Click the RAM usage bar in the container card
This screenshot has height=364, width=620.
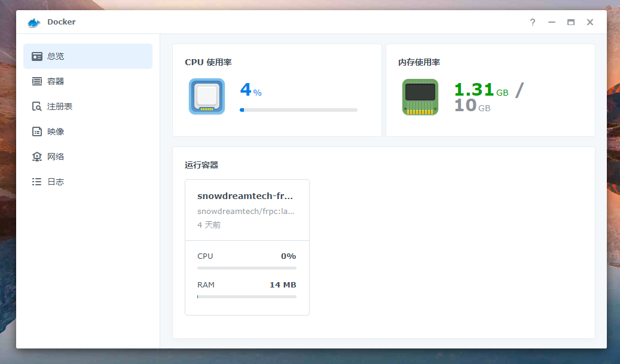(x=246, y=297)
